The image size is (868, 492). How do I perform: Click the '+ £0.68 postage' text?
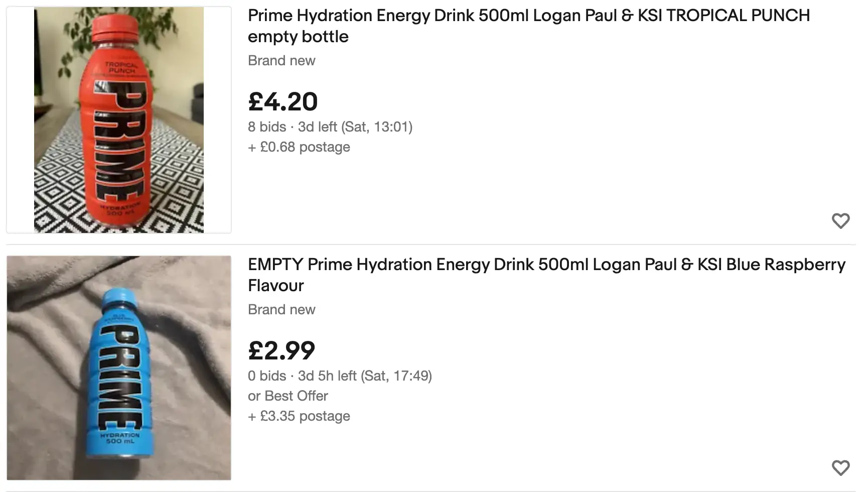299,147
